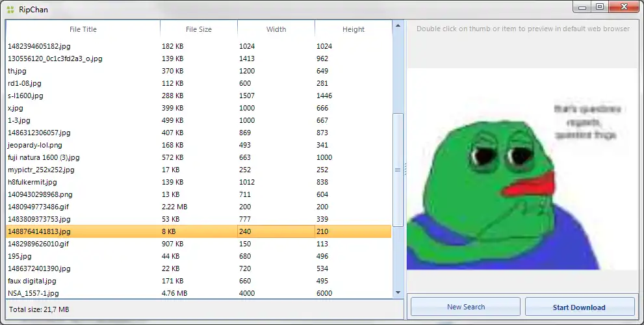Sort list by Width column header
644x325 pixels.
coord(276,29)
